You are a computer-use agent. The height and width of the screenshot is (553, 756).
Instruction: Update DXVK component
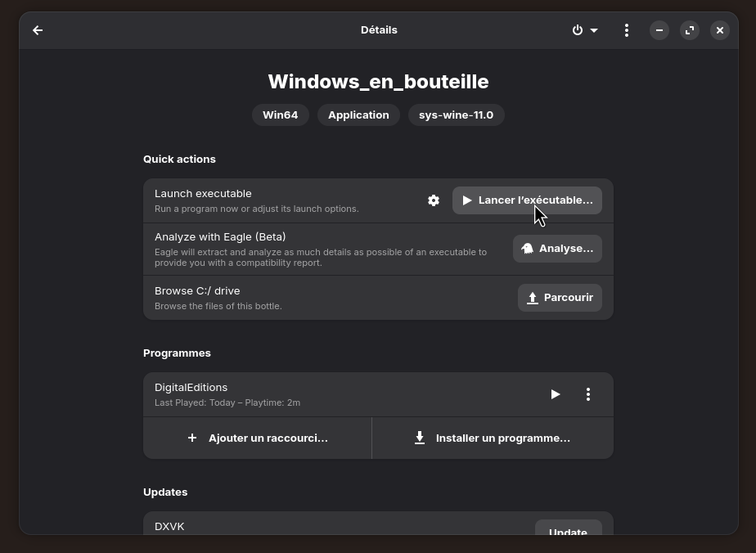click(x=568, y=529)
